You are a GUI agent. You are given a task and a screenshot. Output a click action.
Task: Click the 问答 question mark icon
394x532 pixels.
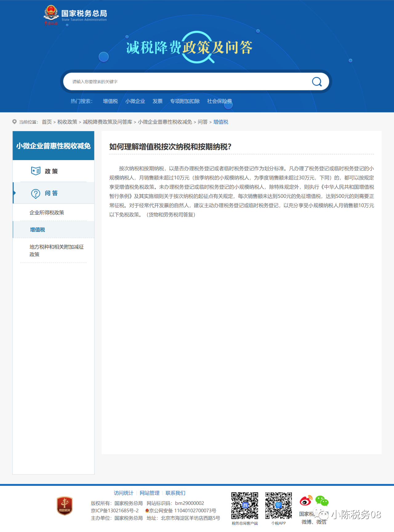[36, 193]
